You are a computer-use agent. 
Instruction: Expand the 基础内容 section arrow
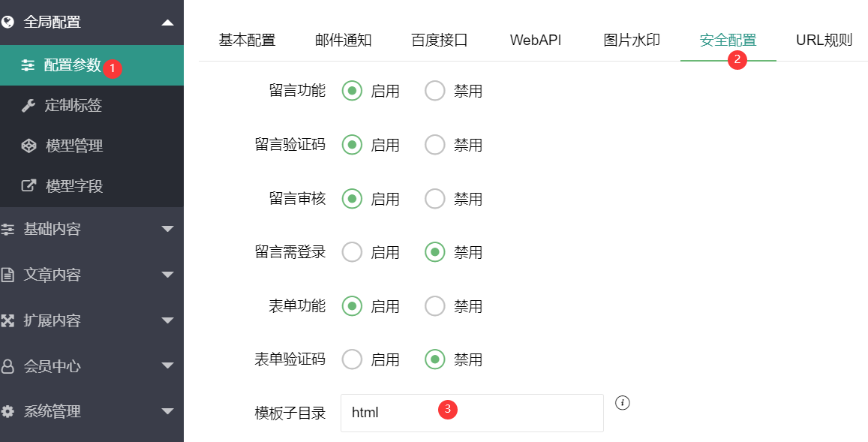click(x=167, y=229)
